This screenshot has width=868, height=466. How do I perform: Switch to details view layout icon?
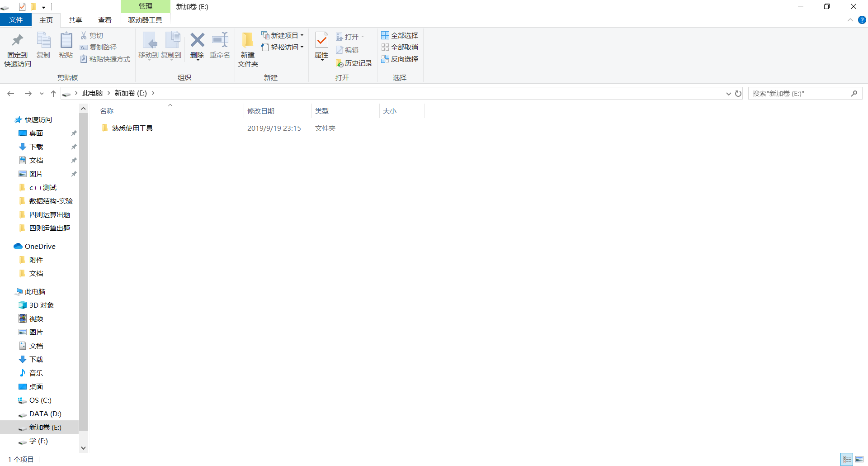pyautogui.click(x=847, y=459)
